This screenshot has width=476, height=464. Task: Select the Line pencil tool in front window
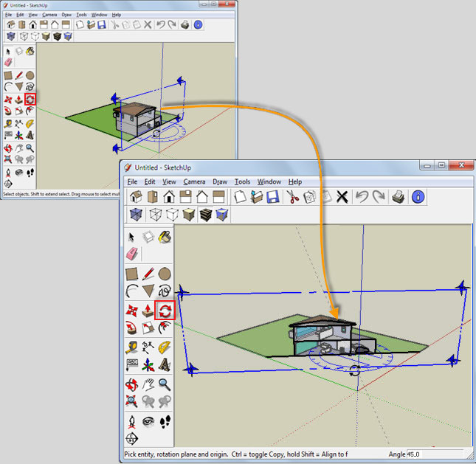tap(148, 274)
